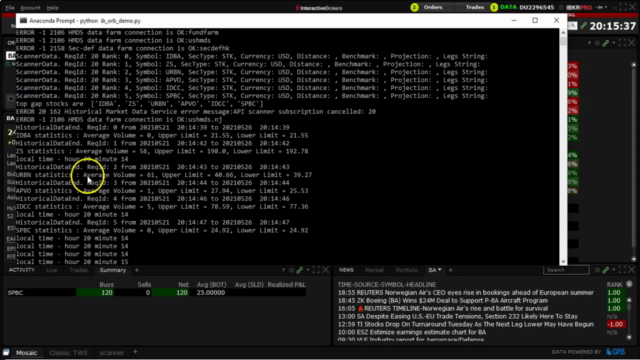Select the Summary tab in Activity
Image resolution: width=640 pixels, height=360 pixels.
pos(113,270)
